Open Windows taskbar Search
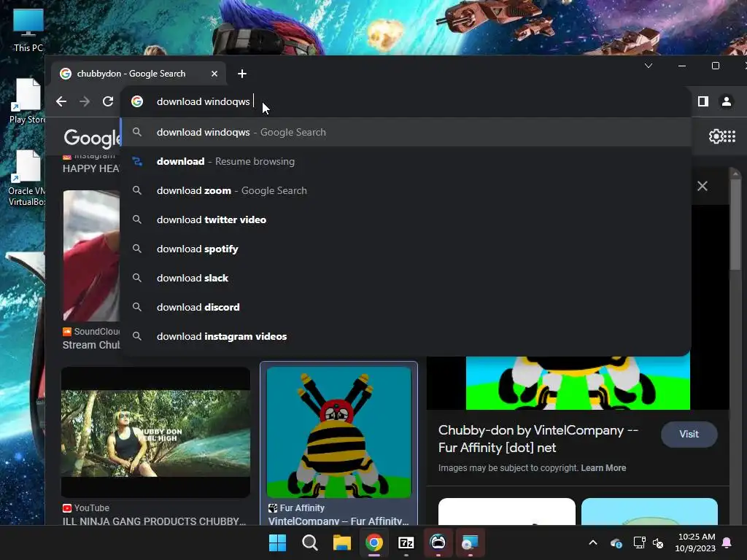This screenshot has height=560, width=747. tap(309, 542)
